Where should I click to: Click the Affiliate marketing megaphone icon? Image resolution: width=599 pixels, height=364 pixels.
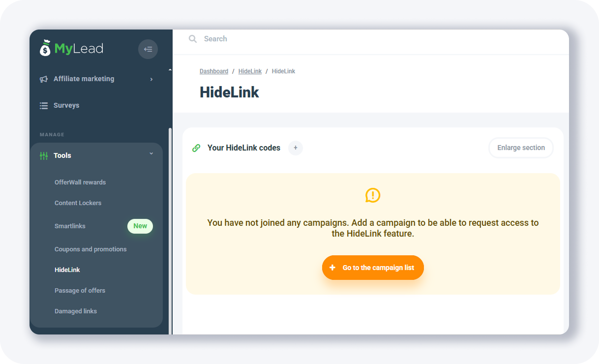tap(44, 79)
